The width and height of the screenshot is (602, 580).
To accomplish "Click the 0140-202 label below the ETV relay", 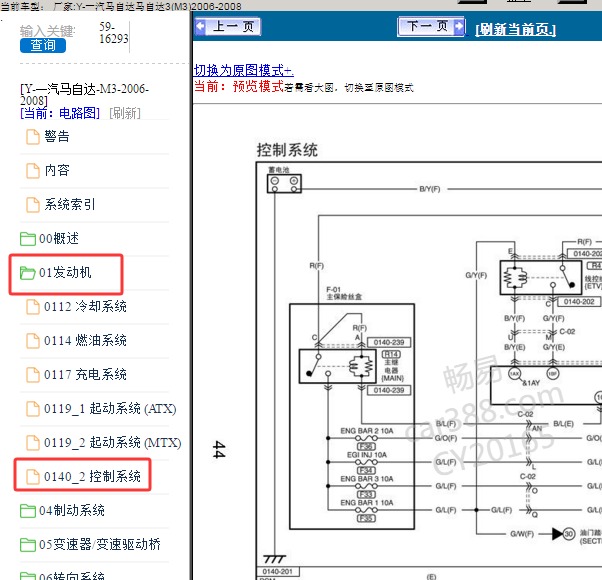I will coord(579,302).
